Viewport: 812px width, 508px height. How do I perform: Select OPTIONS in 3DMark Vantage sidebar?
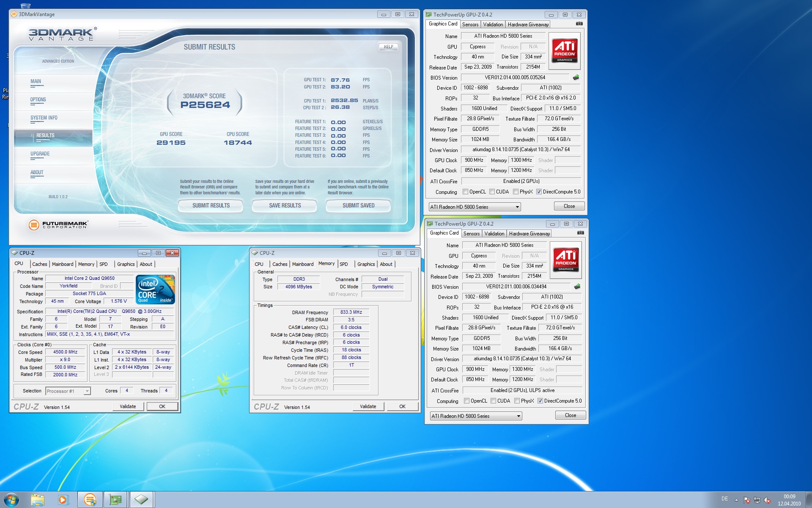pyautogui.click(x=38, y=100)
